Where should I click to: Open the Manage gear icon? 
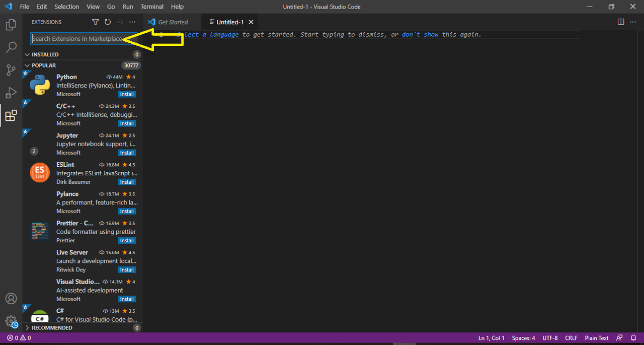tap(11, 321)
